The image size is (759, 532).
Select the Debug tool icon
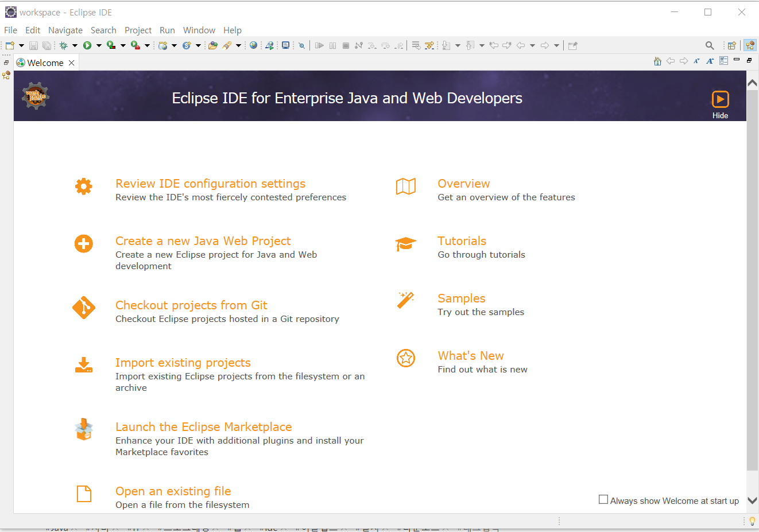[64, 45]
